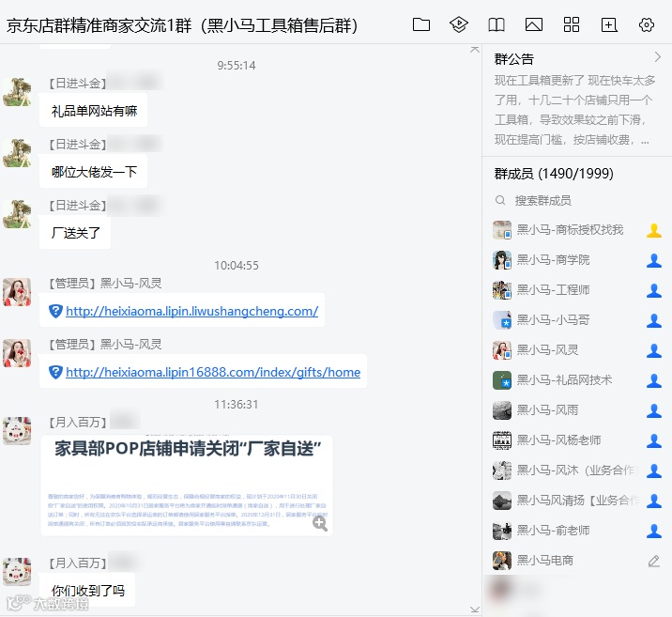This screenshot has width=672, height=617.
Task: Click admin badge icon beside 黑小马-礼品网技术
Action: point(653,380)
